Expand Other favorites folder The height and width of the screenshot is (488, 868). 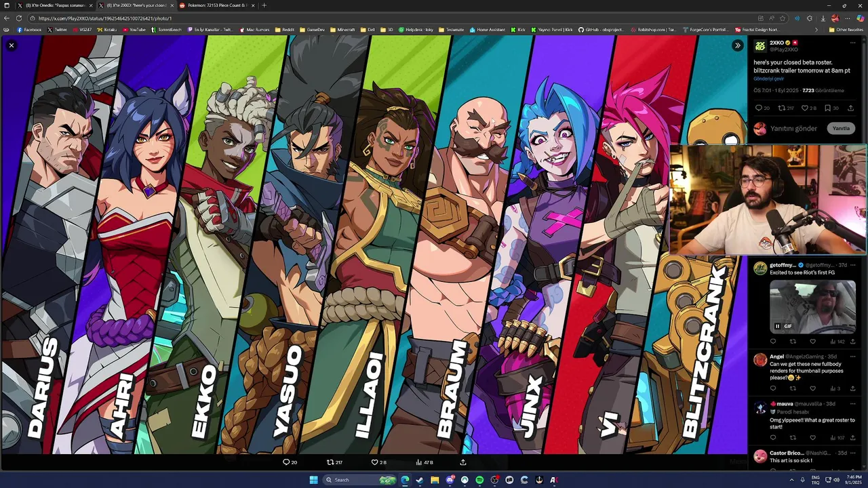point(848,30)
